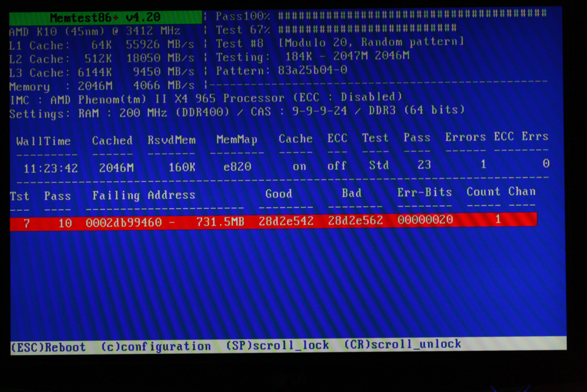Click the Test value 'Std'

[379, 165]
